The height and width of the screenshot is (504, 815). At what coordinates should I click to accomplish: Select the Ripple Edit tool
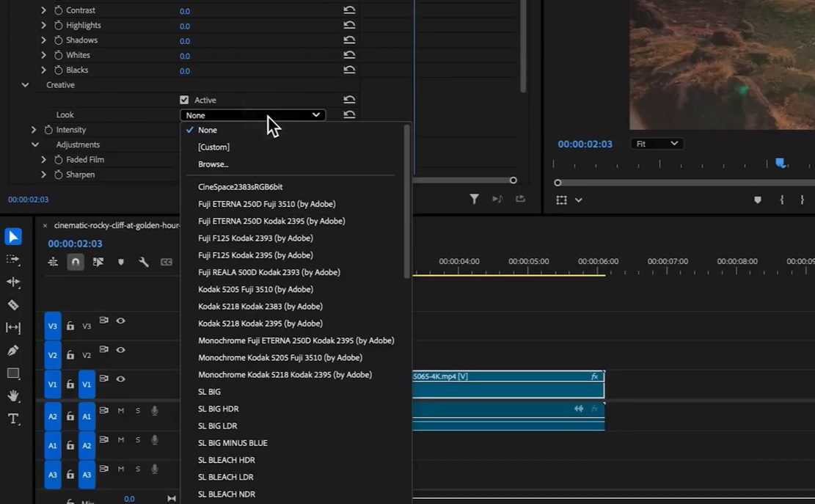(13, 282)
